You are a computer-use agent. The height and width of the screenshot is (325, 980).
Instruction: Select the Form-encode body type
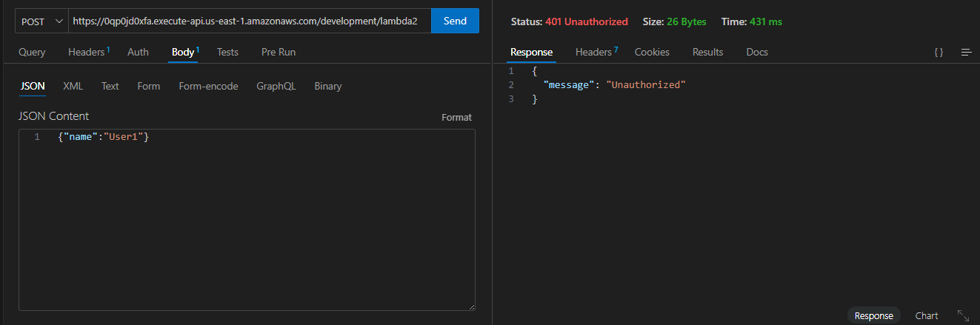[208, 86]
